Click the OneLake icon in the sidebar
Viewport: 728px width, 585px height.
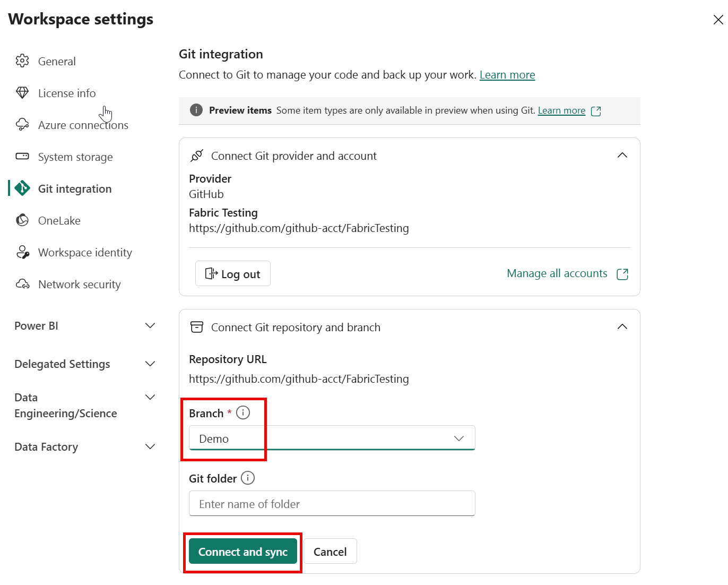[23, 220]
